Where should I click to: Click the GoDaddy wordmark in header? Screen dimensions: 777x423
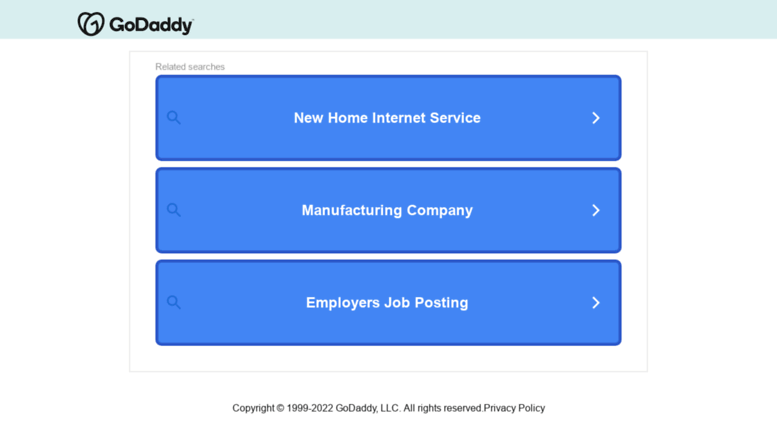tap(151, 25)
